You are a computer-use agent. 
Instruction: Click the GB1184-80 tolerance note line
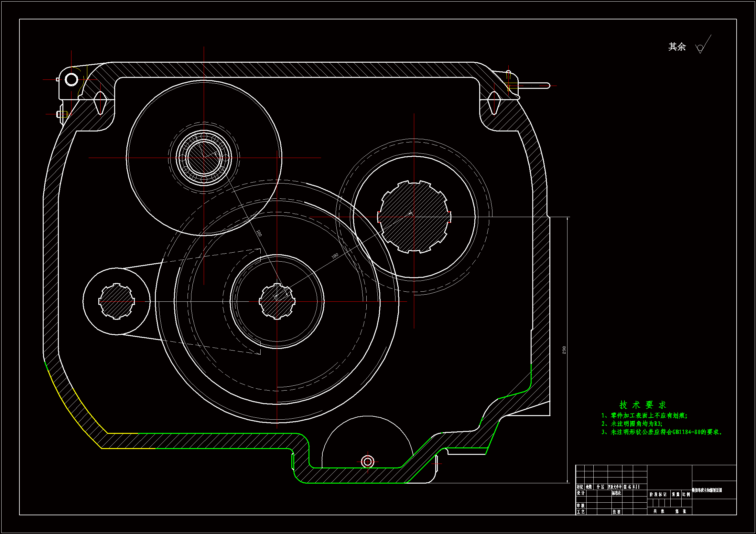661,432
